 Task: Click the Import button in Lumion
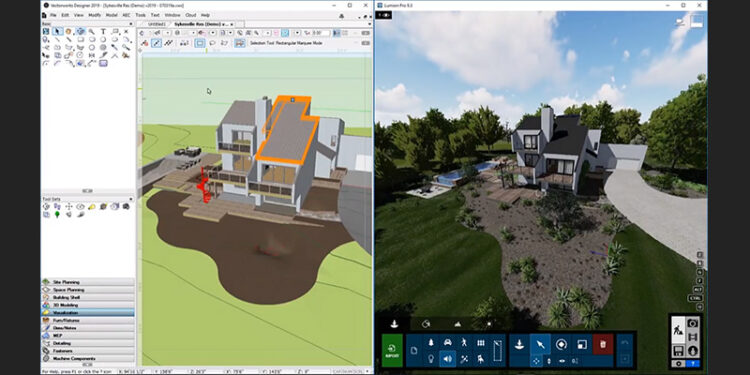[392, 351]
